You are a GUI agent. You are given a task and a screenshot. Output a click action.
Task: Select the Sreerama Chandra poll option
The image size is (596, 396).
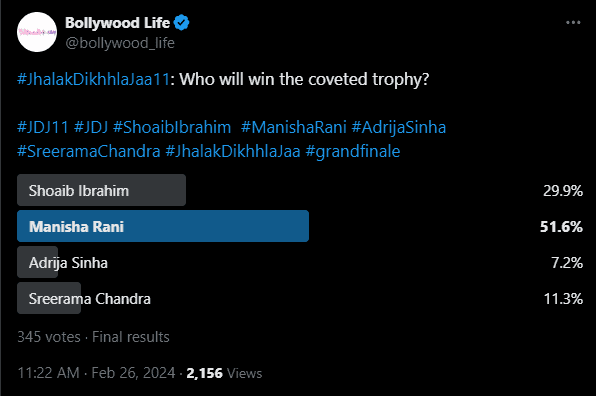click(x=89, y=298)
